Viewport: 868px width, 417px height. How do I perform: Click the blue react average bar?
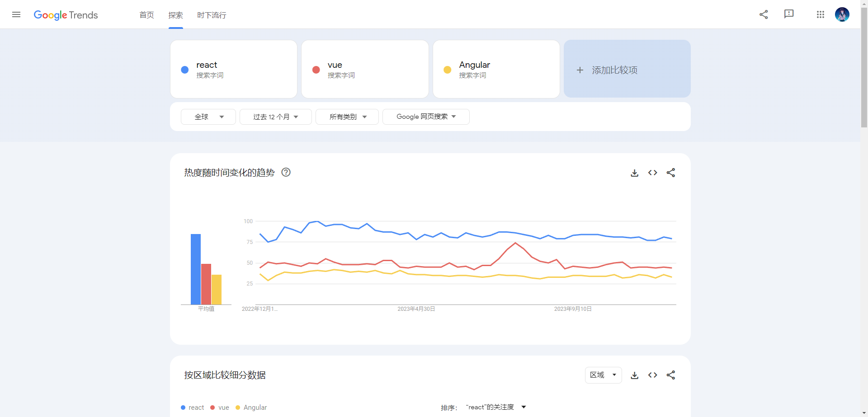[x=195, y=269]
